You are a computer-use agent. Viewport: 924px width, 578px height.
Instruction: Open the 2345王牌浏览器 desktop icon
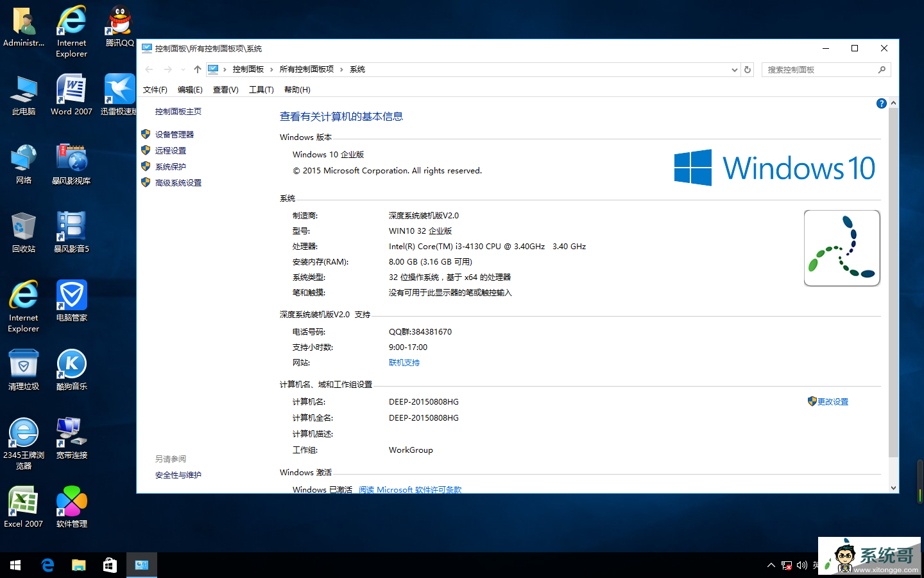(24, 444)
